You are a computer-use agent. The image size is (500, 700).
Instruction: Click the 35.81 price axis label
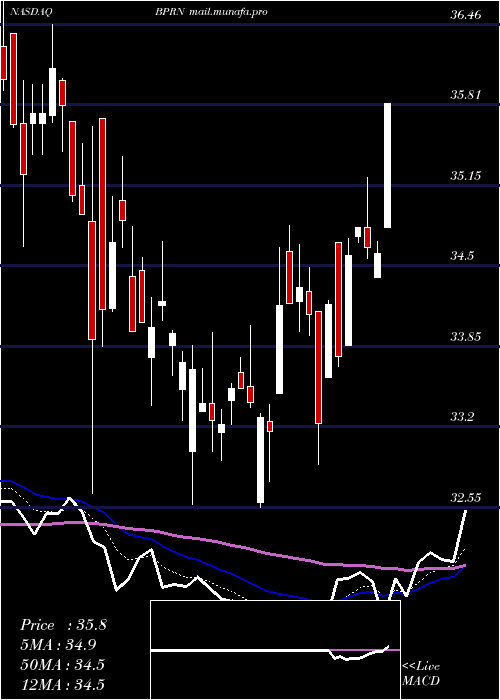[466, 95]
